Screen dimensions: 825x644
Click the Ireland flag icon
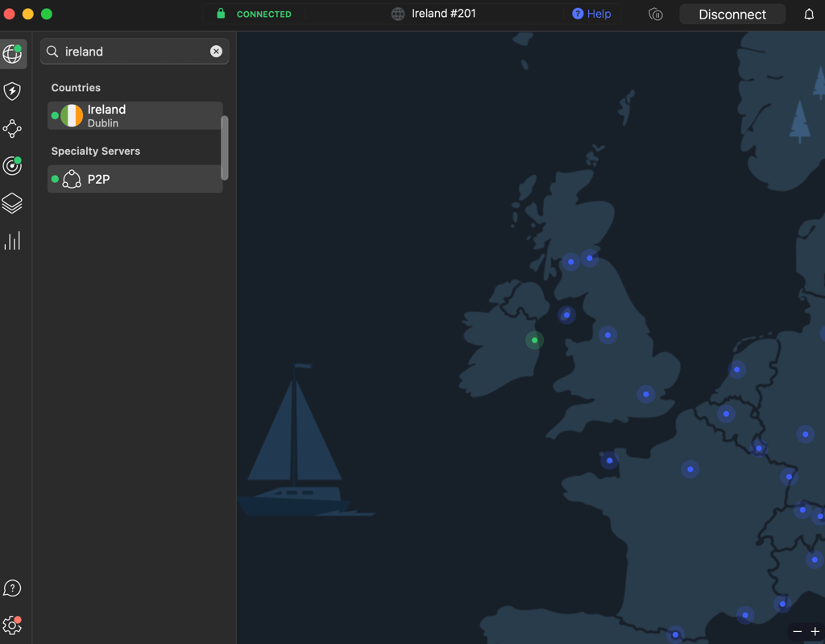72,115
